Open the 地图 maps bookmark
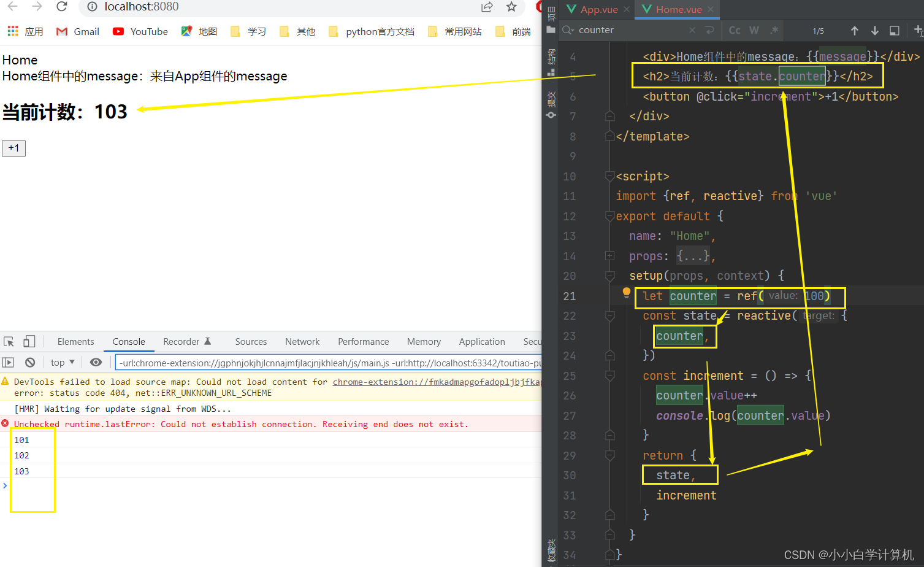The width and height of the screenshot is (924, 567). [199, 31]
